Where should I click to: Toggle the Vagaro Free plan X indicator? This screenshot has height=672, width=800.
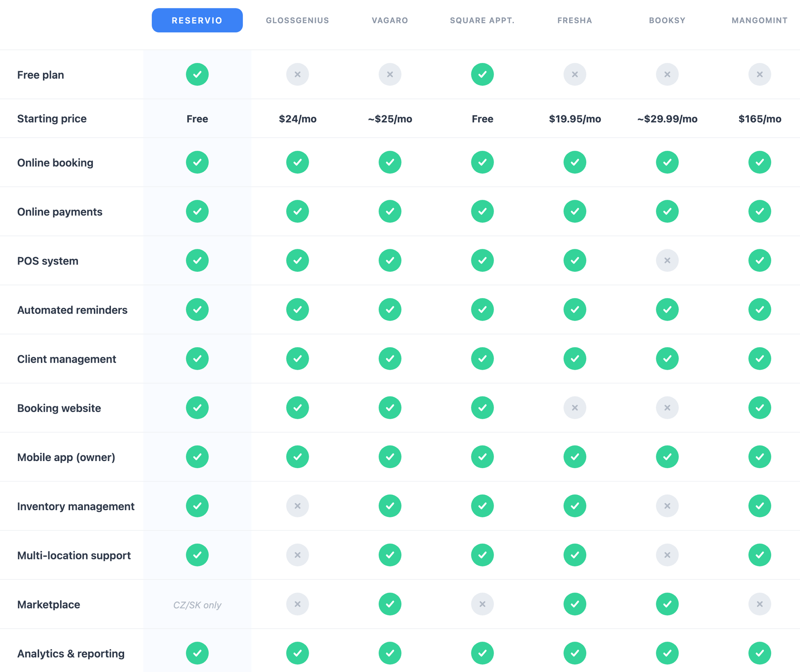[390, 74]
